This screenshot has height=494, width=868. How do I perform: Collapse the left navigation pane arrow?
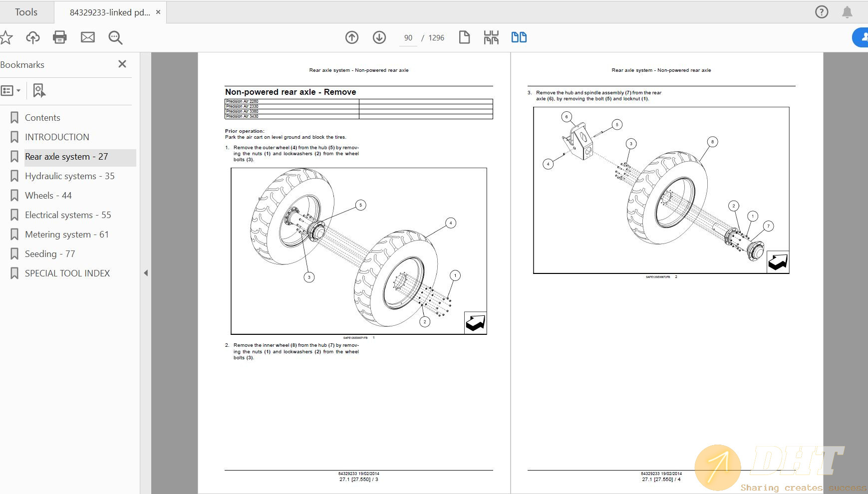click(x=146, y=273)
